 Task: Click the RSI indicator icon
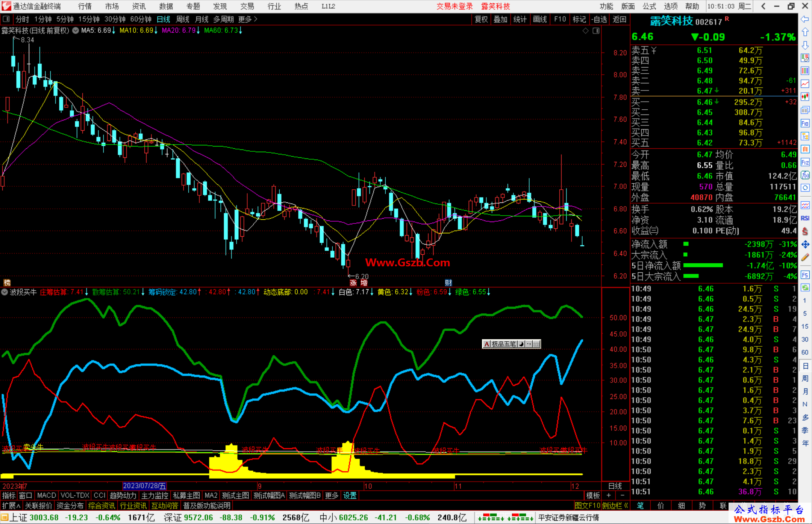(x=805, y=218)
